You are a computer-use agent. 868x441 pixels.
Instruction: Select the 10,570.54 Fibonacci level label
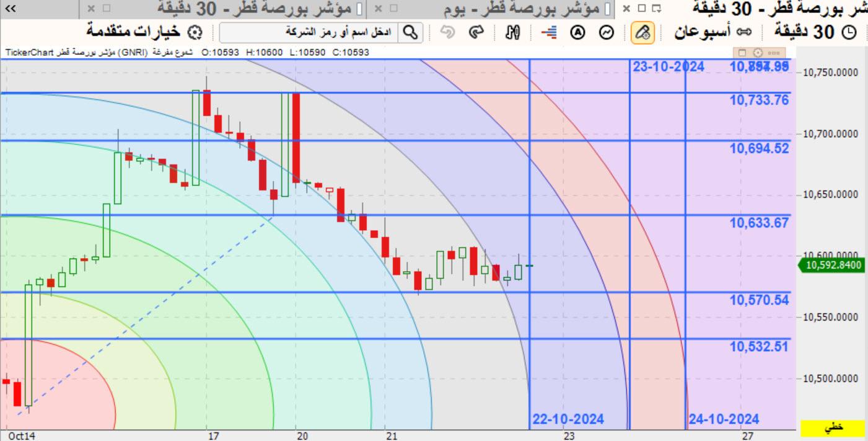(760, 300)
